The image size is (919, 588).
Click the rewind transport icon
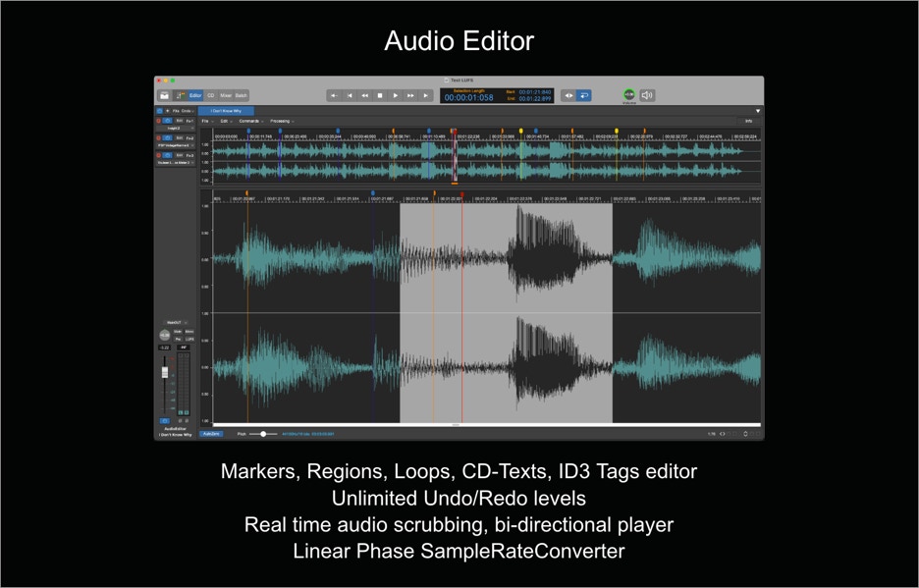[364, 95]
